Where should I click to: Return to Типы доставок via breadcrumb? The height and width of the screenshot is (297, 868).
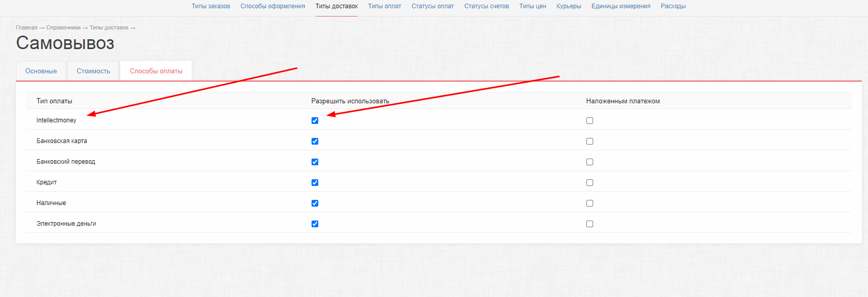[109, 28]
